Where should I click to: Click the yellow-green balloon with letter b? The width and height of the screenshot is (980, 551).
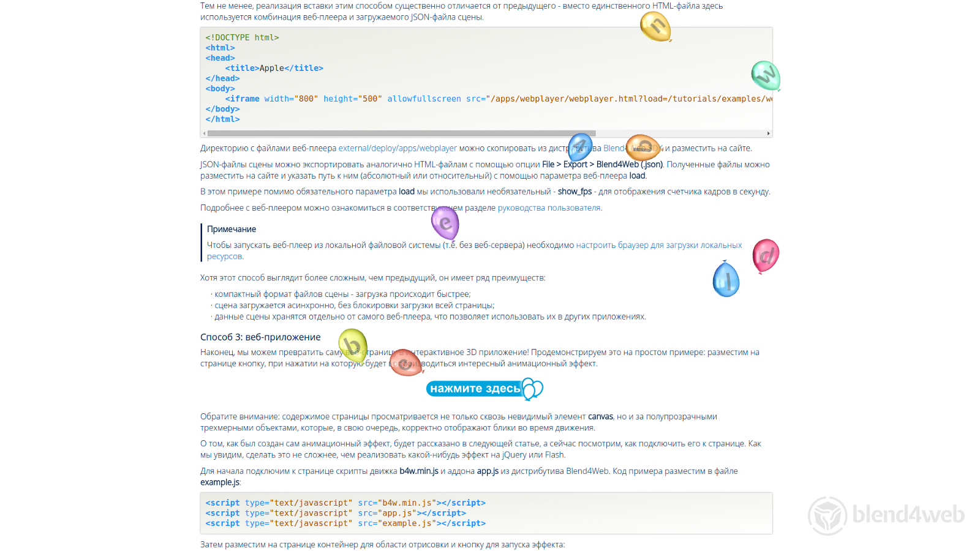(x=353, y=345)
